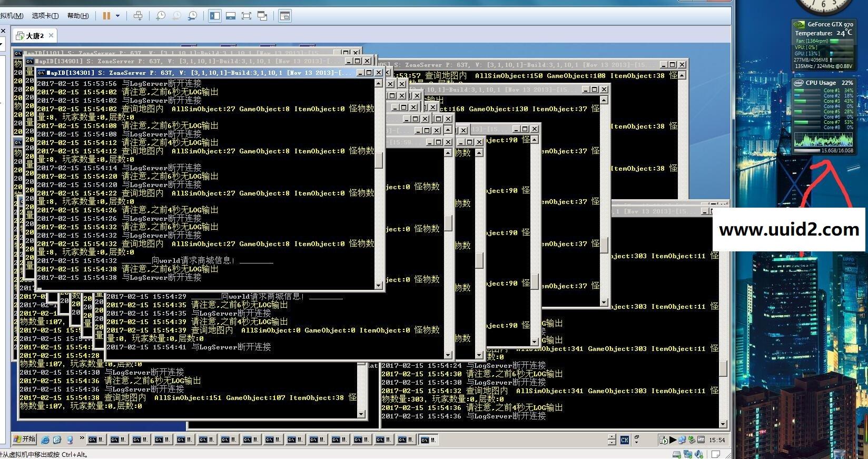This screenshot has width=868, height=459.
Task: Pause the virtual machine with the suspend button
Action: [106, 16]
